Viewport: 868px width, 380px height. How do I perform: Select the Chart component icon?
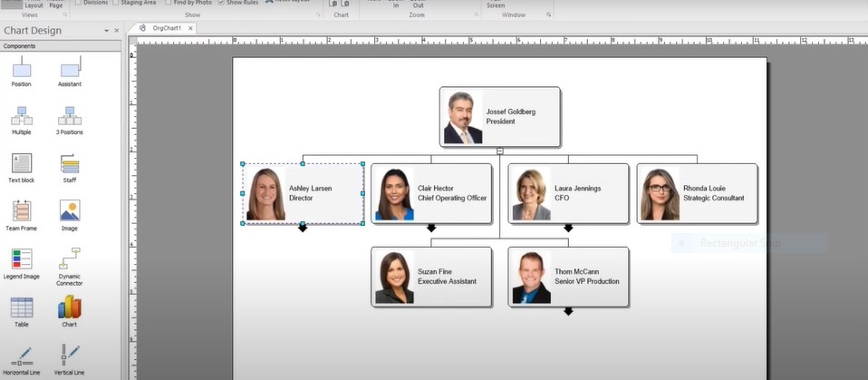coord(70,308)
